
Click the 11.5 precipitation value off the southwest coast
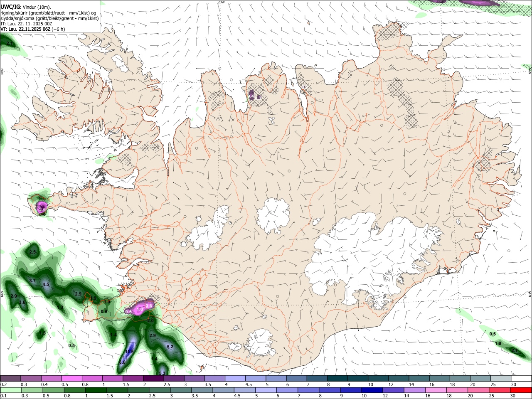(129, 352)
